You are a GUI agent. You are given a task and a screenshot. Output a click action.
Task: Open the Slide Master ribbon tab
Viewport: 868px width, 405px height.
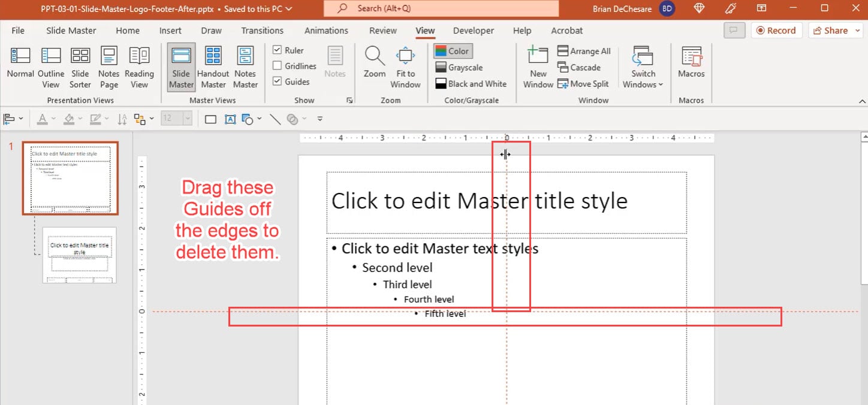tap(71, 31)
